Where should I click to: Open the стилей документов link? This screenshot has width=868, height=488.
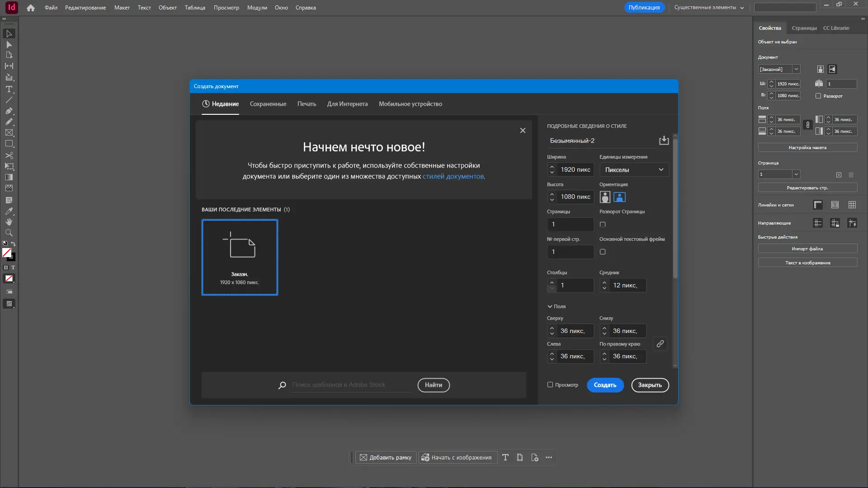coord(453,176)
